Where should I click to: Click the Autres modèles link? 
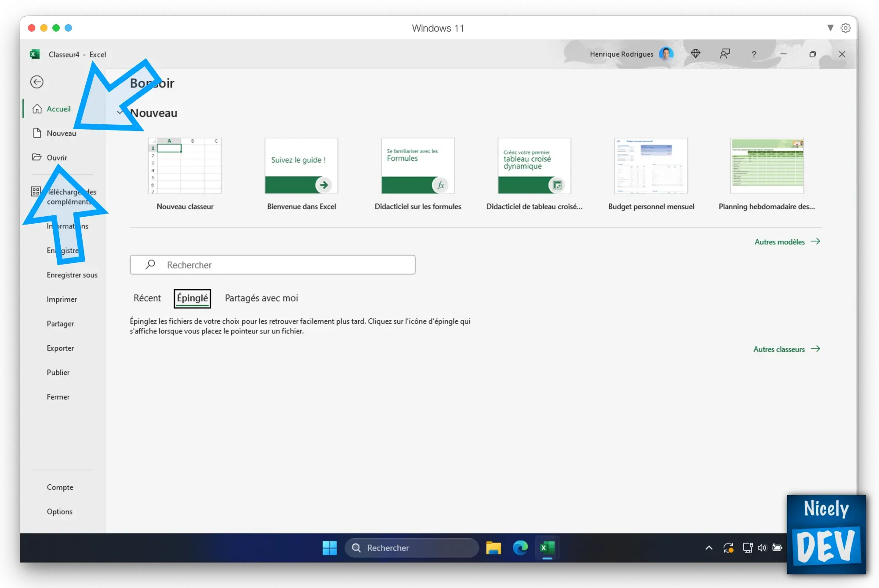point(787,242)
